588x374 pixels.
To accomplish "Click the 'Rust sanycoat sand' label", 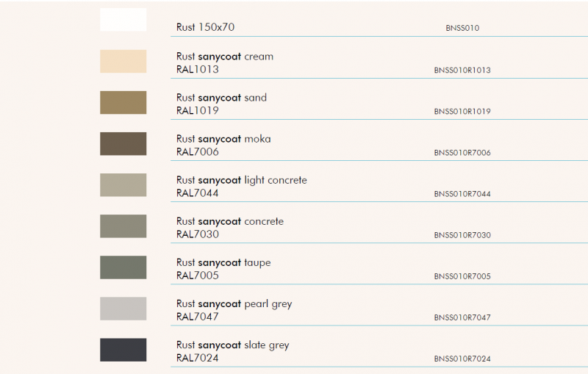I will pyautogui.click(x=221, y=98).
